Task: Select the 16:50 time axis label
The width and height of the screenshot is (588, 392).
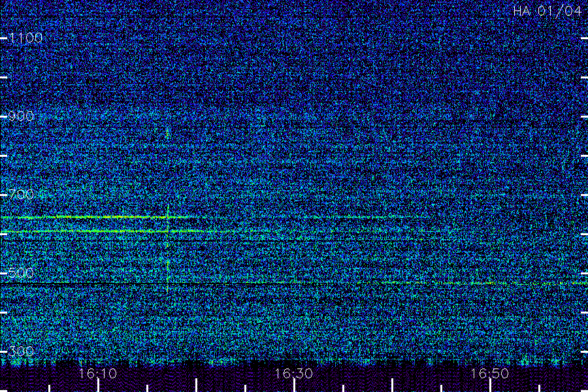Action: [489, 374]
